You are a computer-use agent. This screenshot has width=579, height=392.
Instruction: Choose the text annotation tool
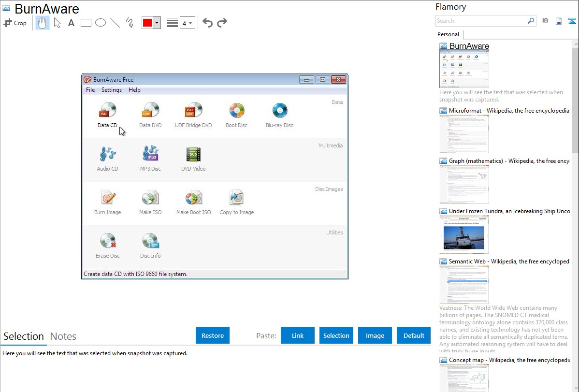(71, 23)
